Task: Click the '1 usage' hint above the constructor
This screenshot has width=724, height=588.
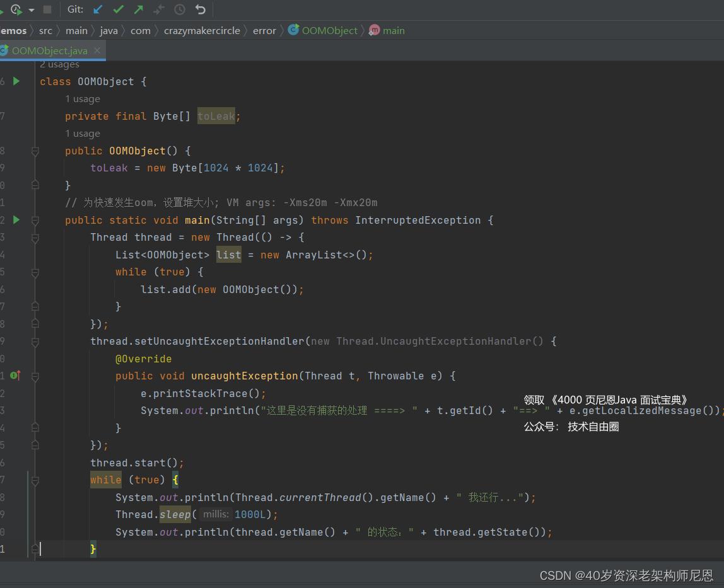Action: [83, 134]
